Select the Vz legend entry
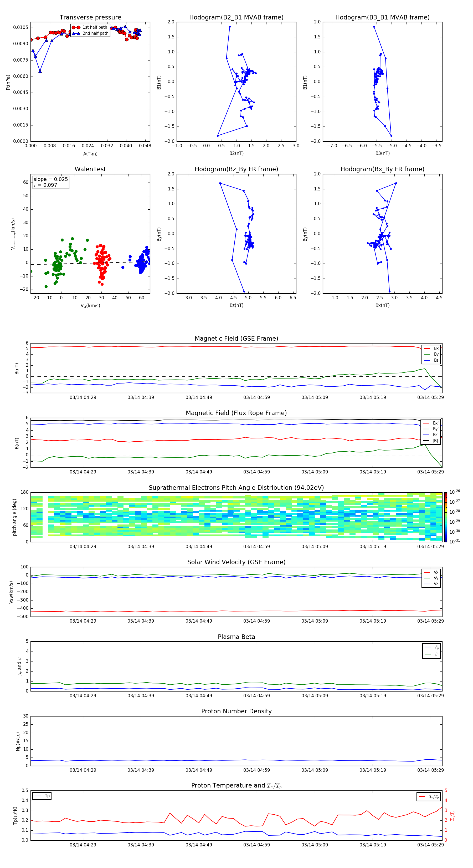Screen dimensions: 473x868 [x=431, y=584]
